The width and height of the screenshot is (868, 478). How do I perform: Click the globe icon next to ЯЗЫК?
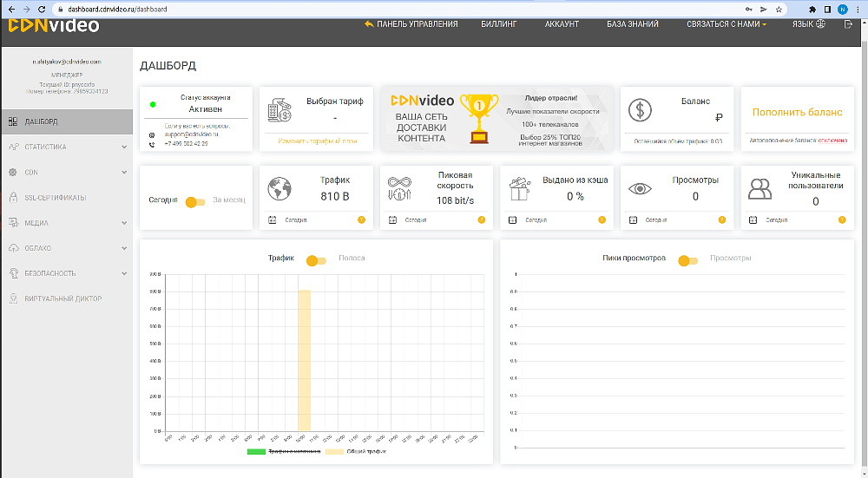click(x=820, y=23)
